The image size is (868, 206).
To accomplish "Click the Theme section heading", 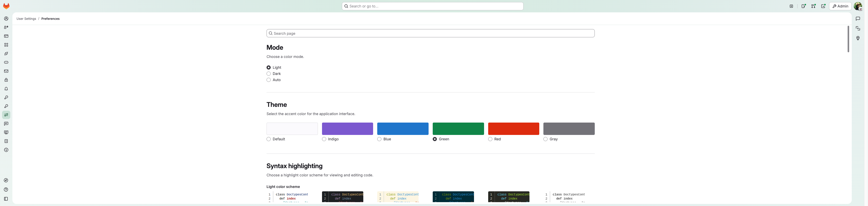I will (x=277, y=105).
